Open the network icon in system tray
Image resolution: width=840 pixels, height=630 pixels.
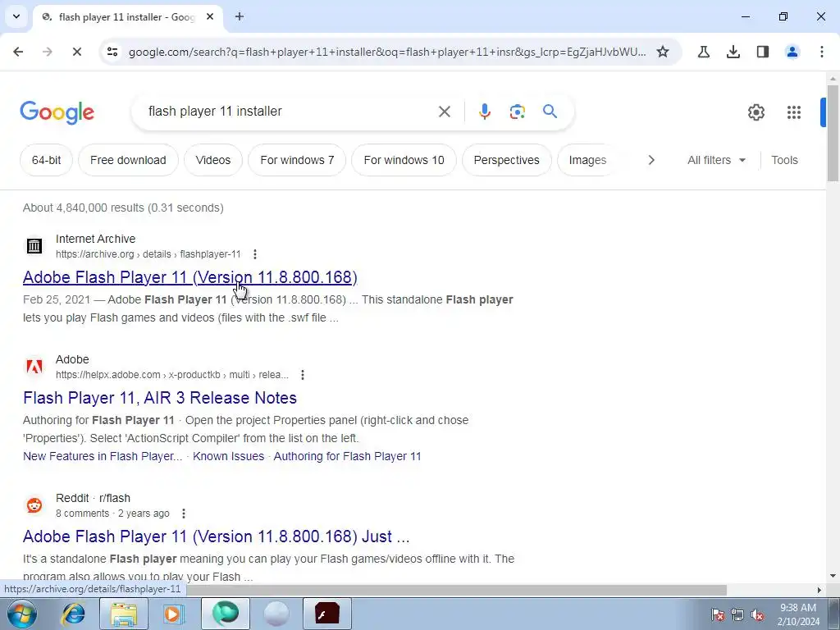coord(737,614)
